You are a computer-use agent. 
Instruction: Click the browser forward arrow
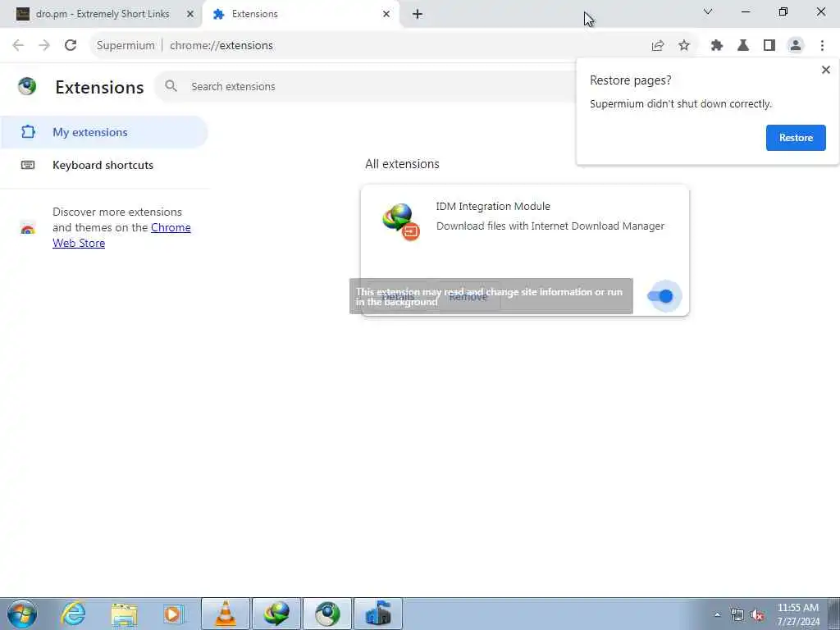point(44,46)
